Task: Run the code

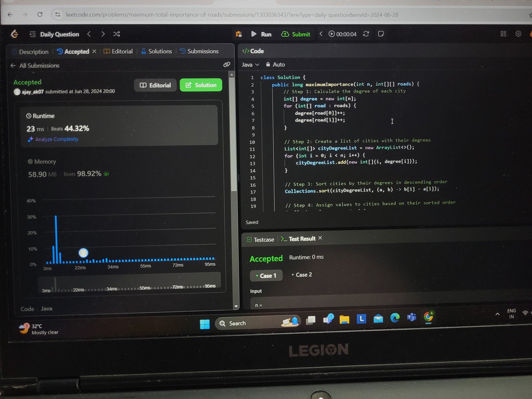Action: click(x=261, y=34)
